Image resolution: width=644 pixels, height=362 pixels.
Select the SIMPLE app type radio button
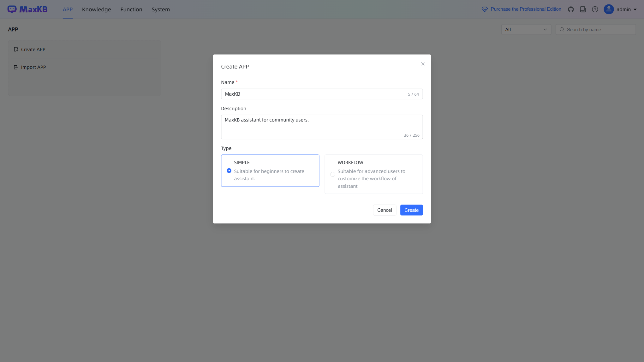(x=229, y=170)
